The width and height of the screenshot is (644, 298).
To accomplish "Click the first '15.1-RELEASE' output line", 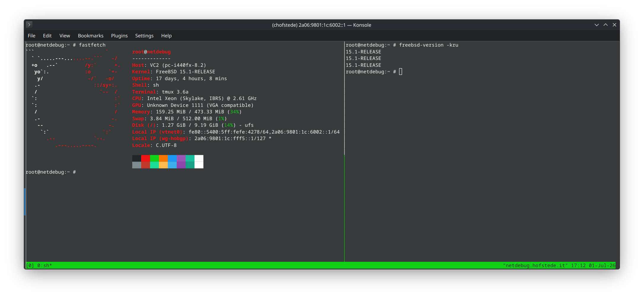I will point(364,52).
